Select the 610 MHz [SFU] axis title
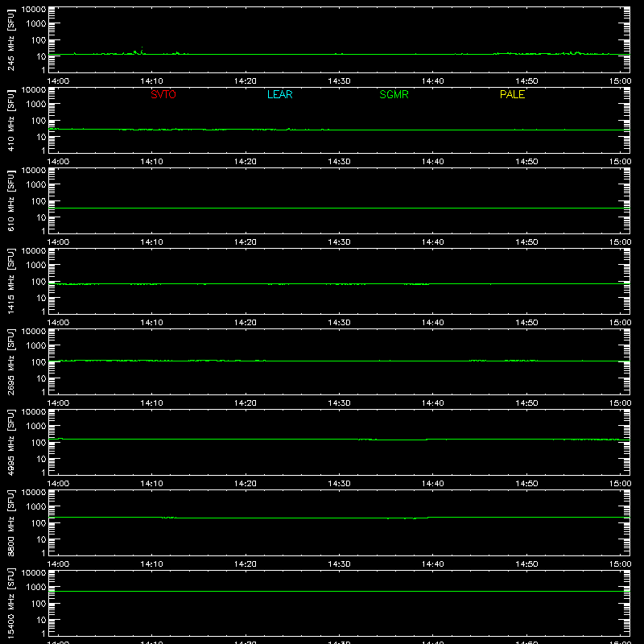This screenshot has width=644, height=644. (x=11, y=200)
